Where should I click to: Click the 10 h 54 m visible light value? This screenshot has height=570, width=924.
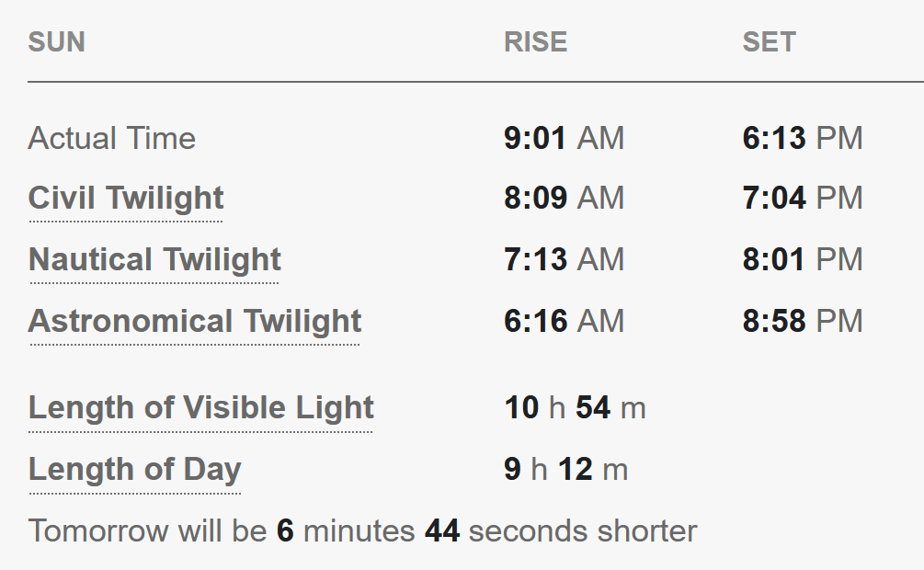(x=576, y=408)
